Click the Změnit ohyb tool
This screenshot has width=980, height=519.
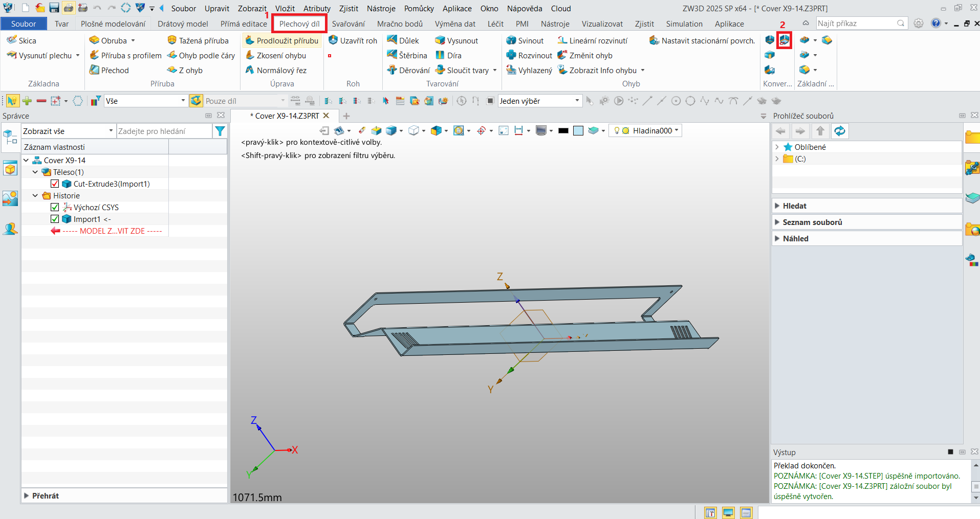point(585,55)
